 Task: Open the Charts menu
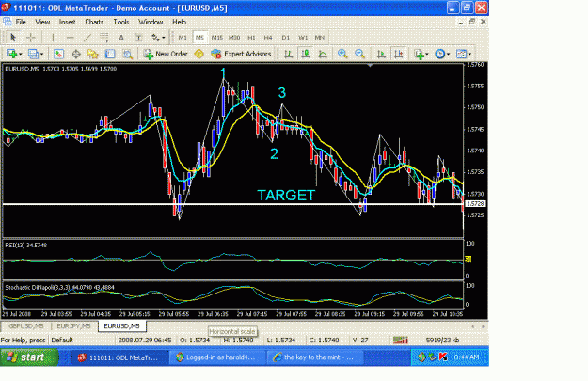94,23
